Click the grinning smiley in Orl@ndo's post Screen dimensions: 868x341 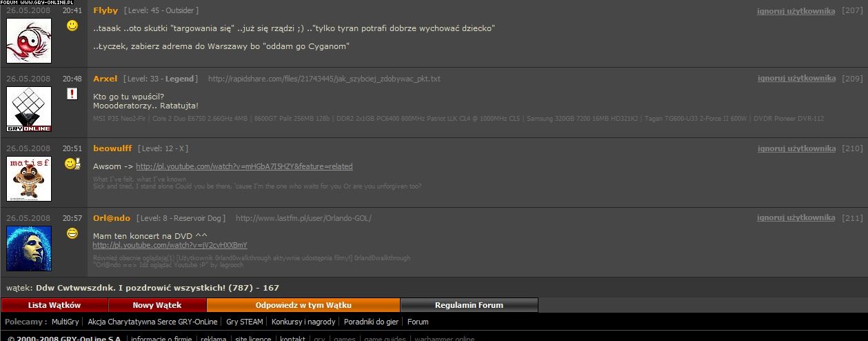[72, 233]
